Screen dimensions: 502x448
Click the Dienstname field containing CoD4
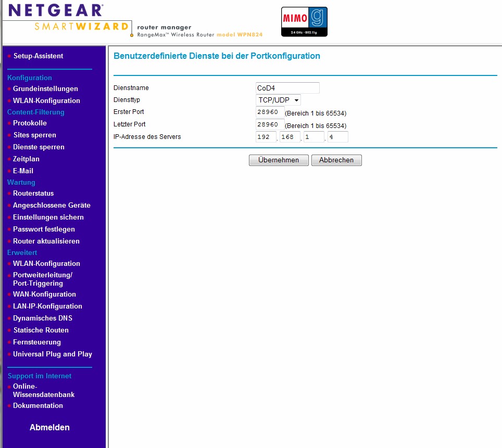287,88
